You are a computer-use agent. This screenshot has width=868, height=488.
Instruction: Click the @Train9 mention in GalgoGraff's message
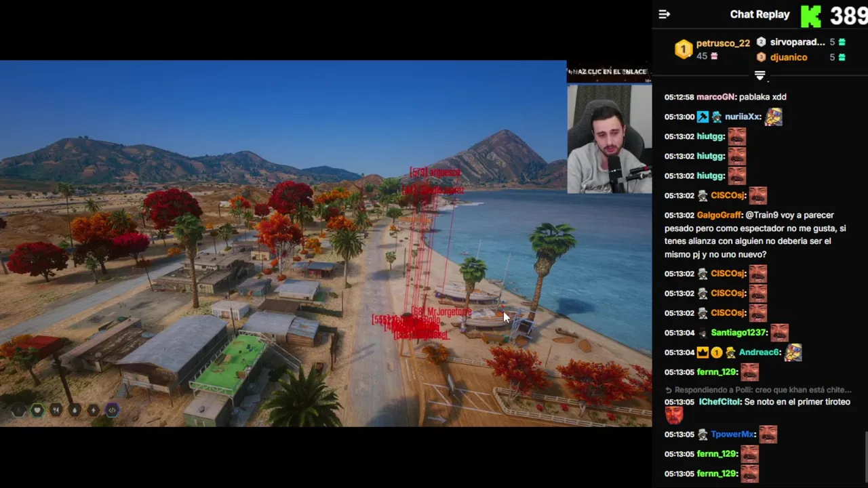pos(762,215)
